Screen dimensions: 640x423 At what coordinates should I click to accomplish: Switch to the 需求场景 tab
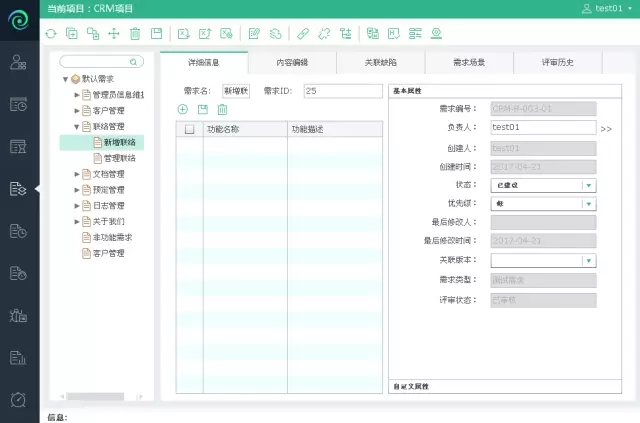tap(469, 62)
